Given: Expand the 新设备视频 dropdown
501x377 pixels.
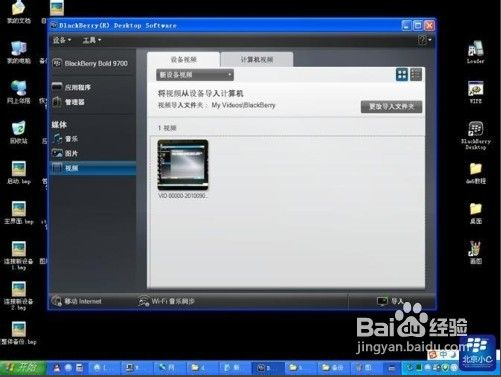Looking at the screenshot, I should pyautogui.click(x=195, y=75).
